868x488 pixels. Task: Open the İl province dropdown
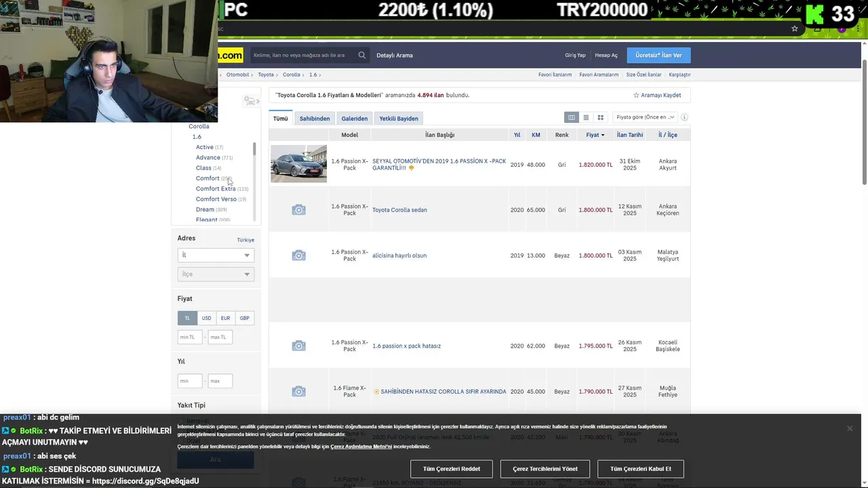tap(216, 255)
